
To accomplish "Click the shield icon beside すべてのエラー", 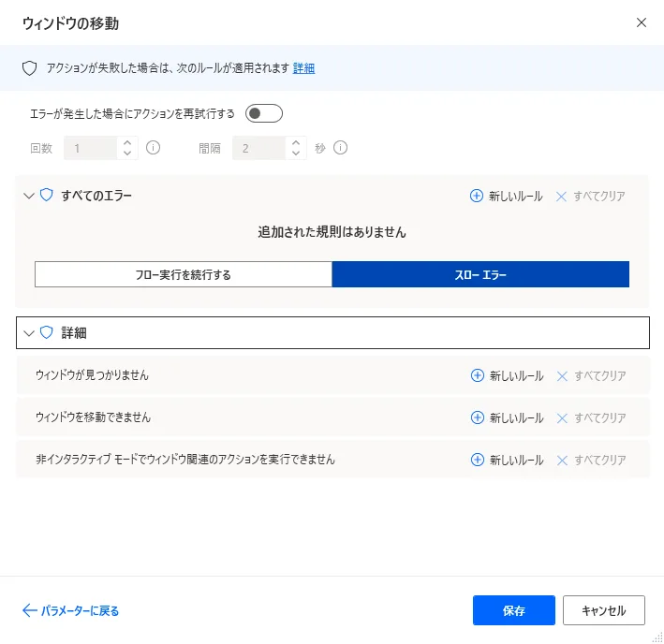I will point(47,196).
